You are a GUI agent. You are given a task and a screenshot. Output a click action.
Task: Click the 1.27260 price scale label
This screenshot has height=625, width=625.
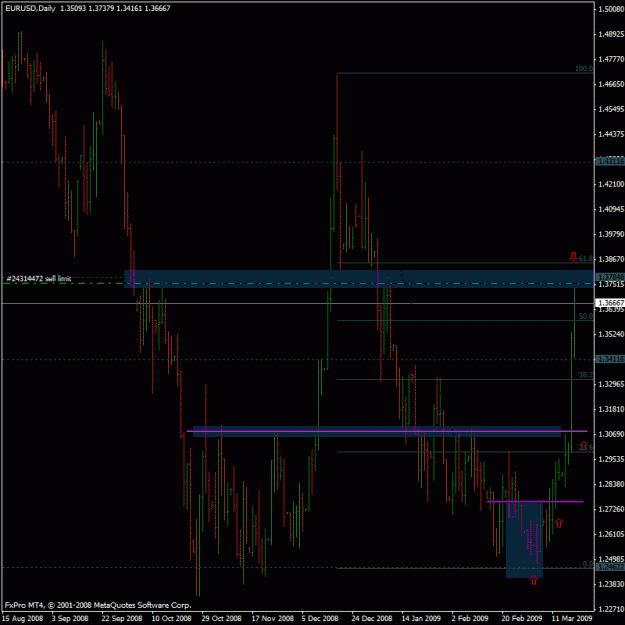611,509
